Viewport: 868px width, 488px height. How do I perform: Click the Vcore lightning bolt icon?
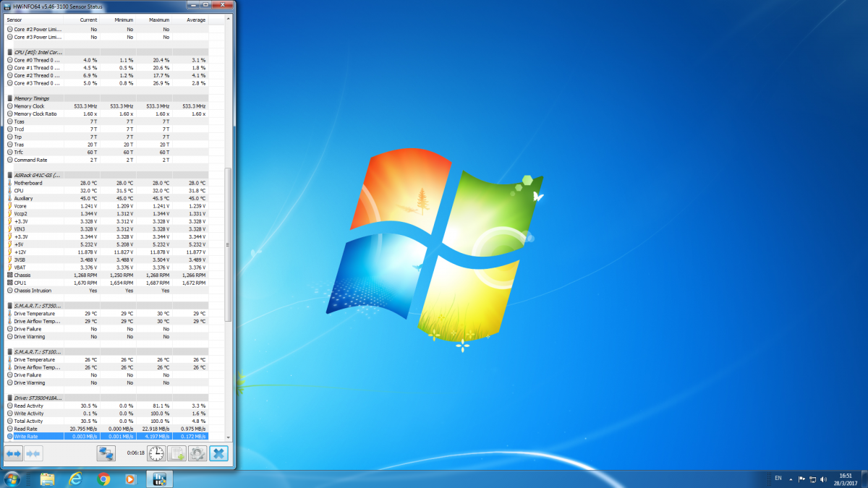point(10,206)
